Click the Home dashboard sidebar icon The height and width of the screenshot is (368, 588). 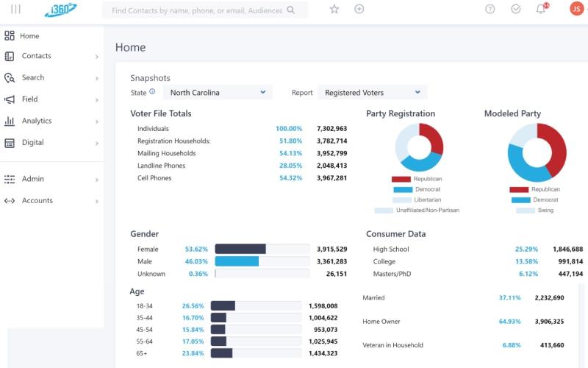coord(10,35)
